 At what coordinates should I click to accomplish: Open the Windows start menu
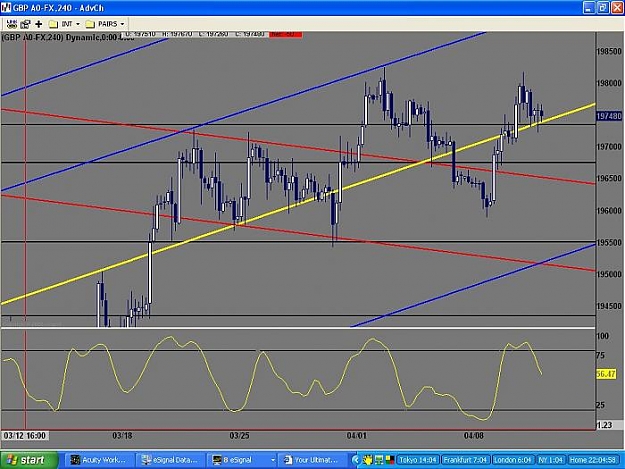pyautogui.click(x=29, y=460)
